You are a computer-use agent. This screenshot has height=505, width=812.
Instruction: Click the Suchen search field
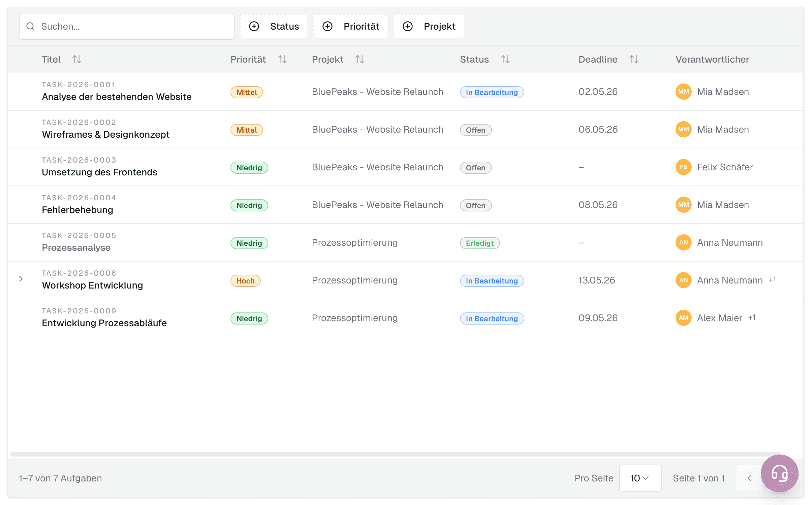point(126,26)
